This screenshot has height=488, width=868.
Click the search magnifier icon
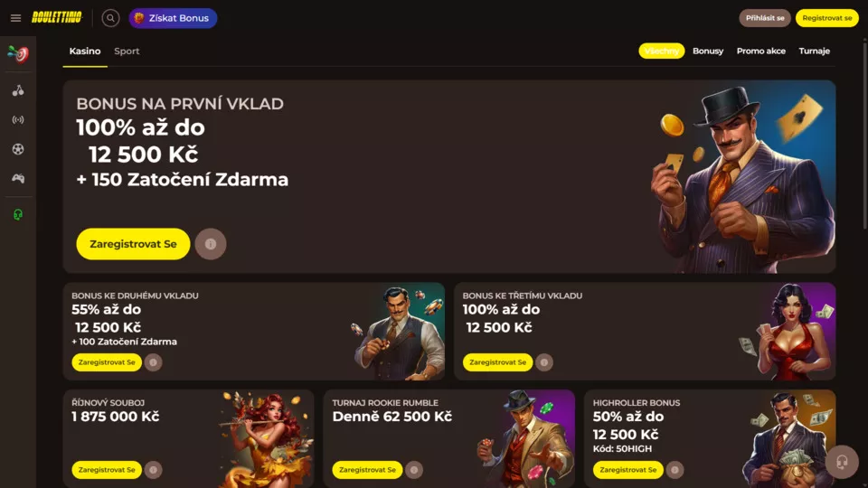(x=110, y=18)
